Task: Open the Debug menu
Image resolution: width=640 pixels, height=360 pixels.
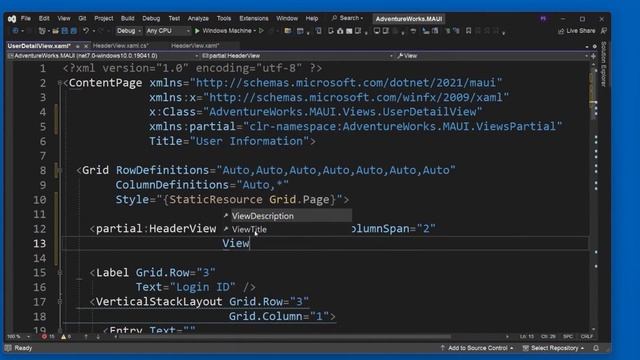Action: point(151,18)
